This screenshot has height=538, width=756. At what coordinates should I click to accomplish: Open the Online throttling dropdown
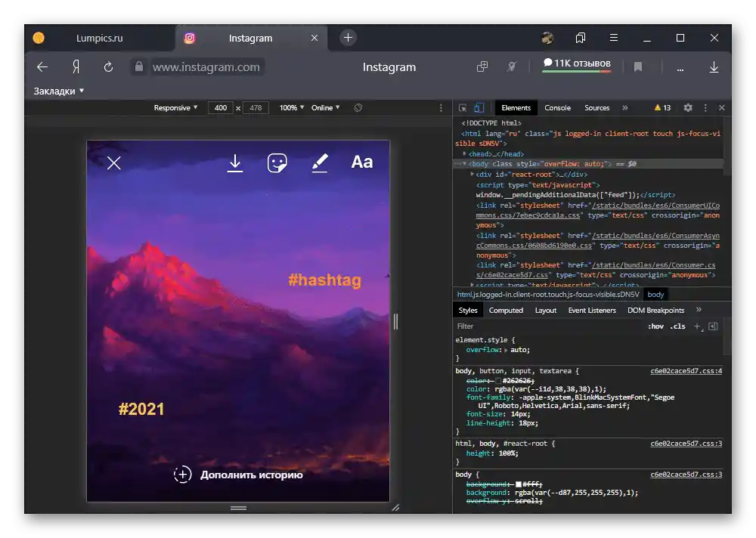click(325, 107)
